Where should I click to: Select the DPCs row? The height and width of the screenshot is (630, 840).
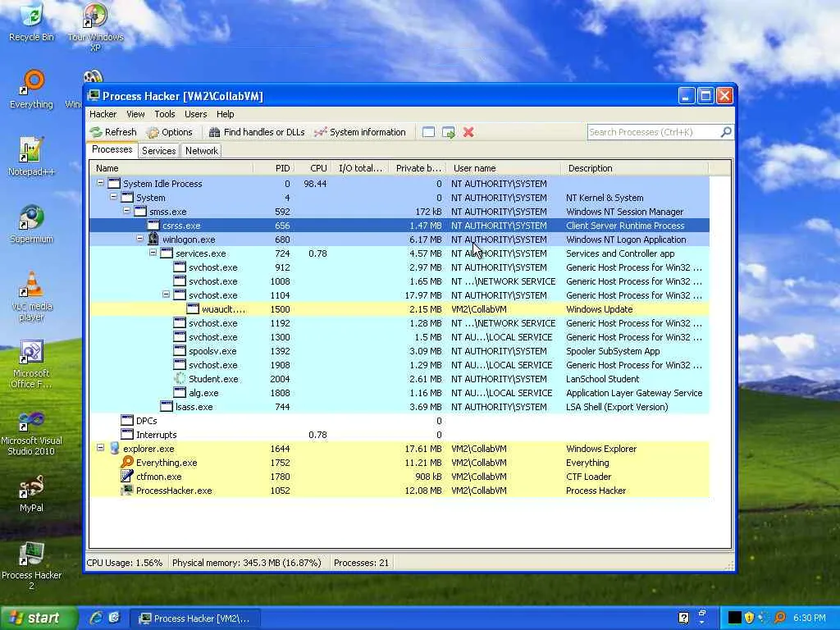399,421
